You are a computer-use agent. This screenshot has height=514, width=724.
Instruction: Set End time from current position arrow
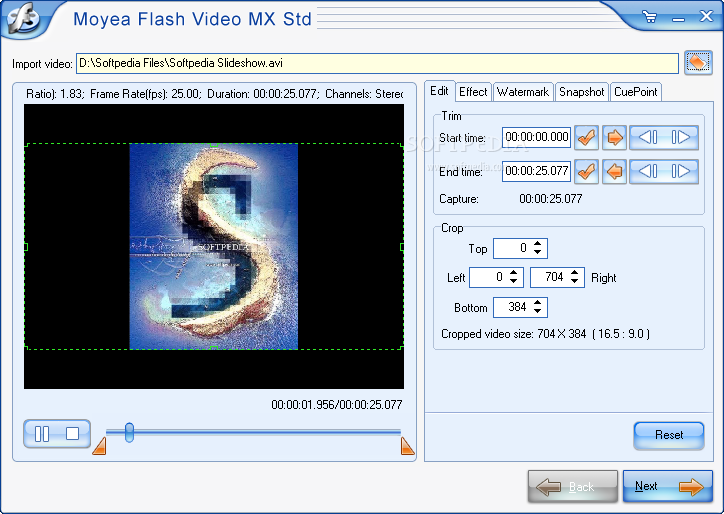[x=614, y=172]
